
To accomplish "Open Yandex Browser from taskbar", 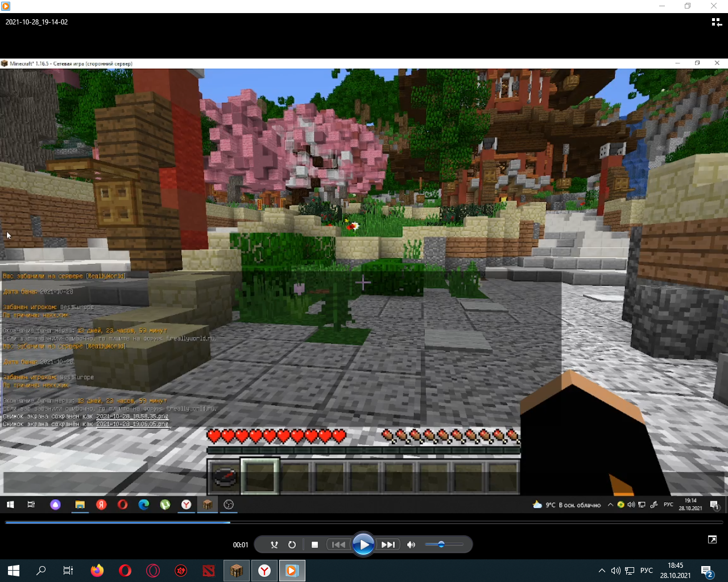I will click(x=264, y=571).
